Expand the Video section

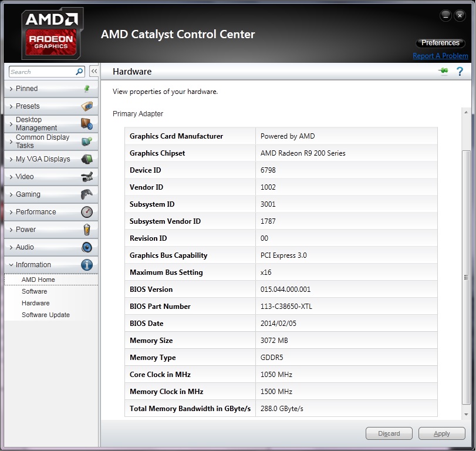pos(51,176)
